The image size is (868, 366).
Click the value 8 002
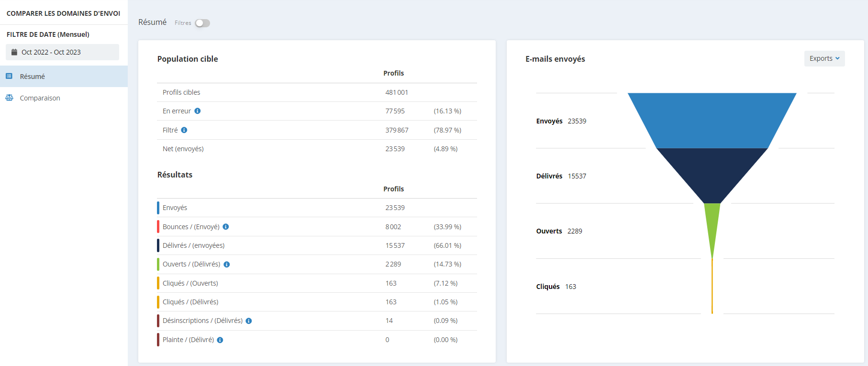[x=393, y=227]
